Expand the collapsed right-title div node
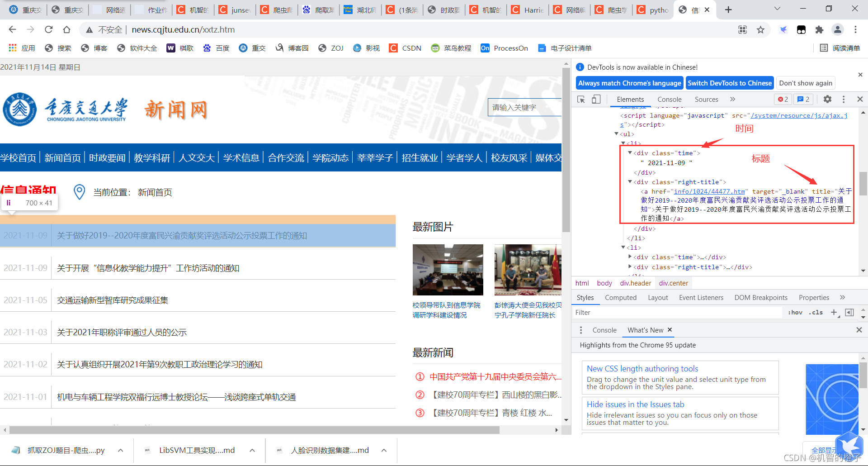 click(x=630, y=267)
